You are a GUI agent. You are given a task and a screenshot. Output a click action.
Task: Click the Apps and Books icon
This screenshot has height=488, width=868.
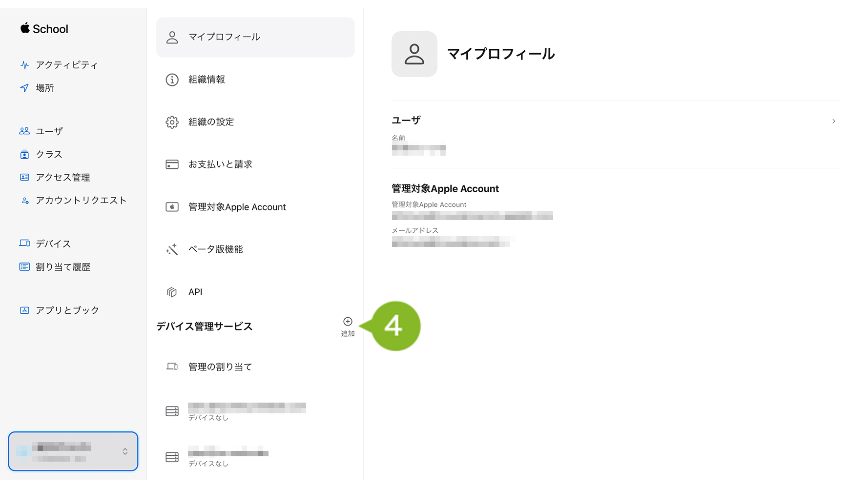(24, 310)
